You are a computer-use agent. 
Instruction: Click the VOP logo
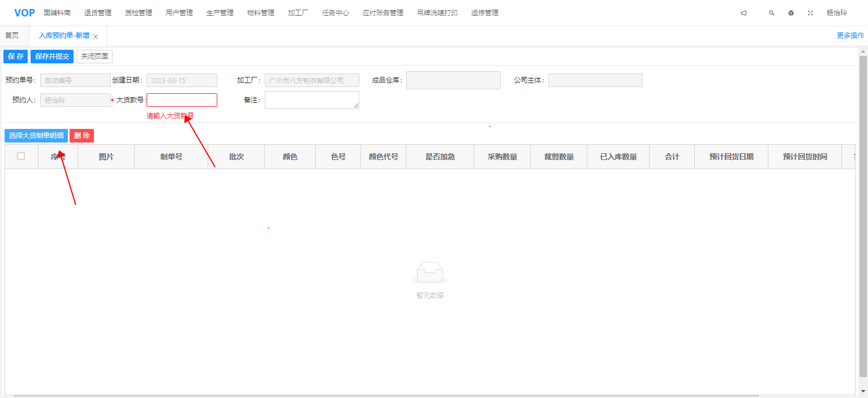tap(24, 12)
